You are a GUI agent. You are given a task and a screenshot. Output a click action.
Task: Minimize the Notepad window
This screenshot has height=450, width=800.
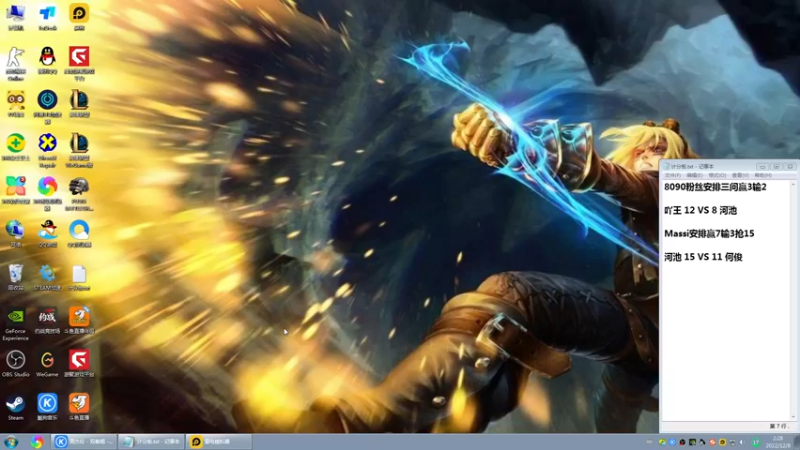point(762,166)
